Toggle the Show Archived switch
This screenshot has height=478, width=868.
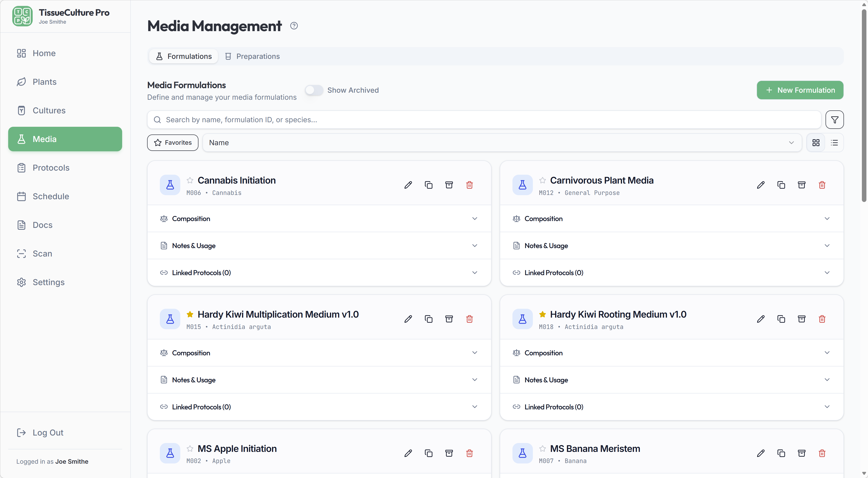[314, 90]
